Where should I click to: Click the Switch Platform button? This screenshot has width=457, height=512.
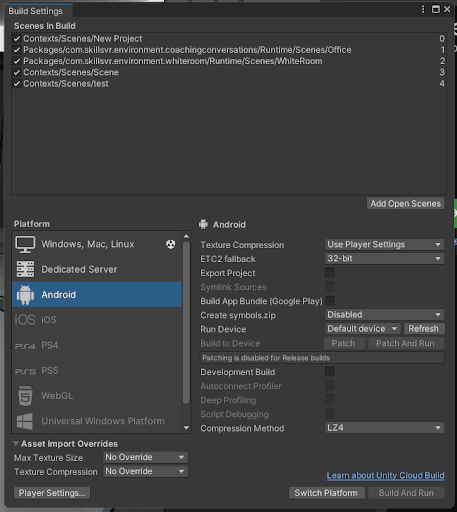pyautogui.click(x=326, y=493)
